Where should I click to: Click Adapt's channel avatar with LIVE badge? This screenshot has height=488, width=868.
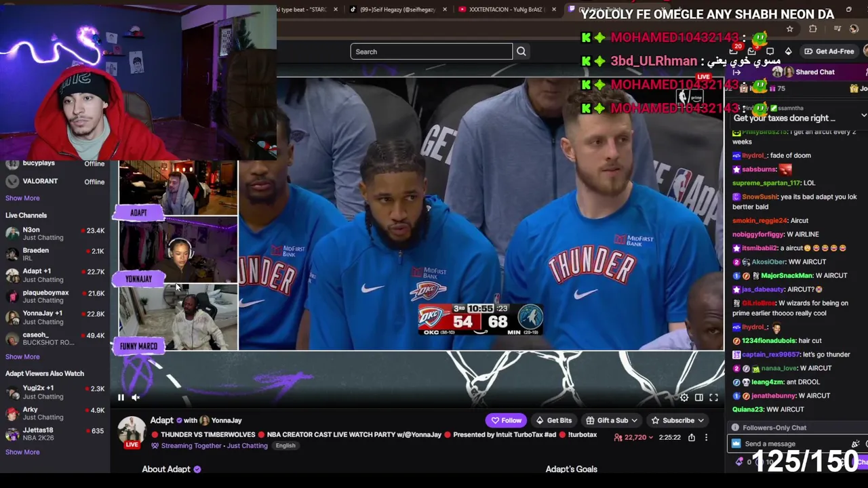[x=132, y=432]
